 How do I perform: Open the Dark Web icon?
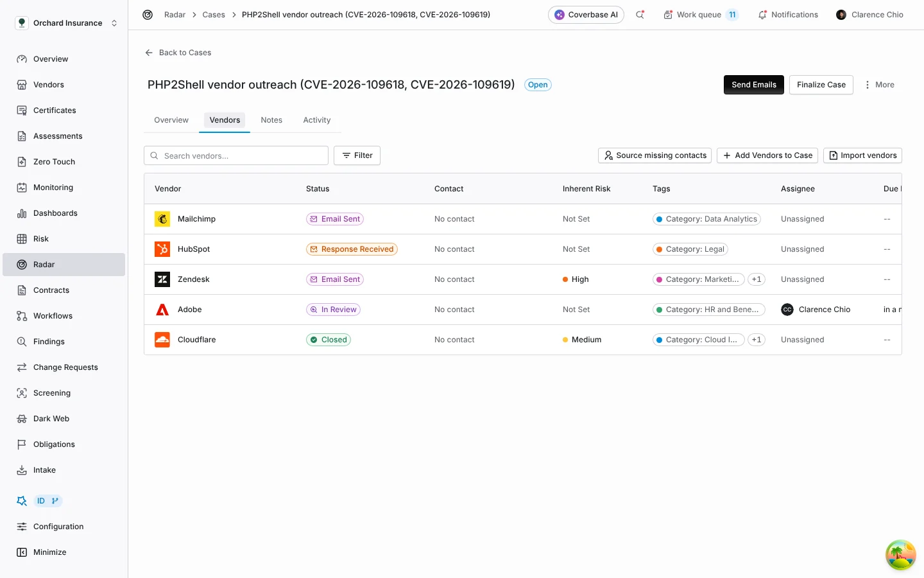(22, 419)
